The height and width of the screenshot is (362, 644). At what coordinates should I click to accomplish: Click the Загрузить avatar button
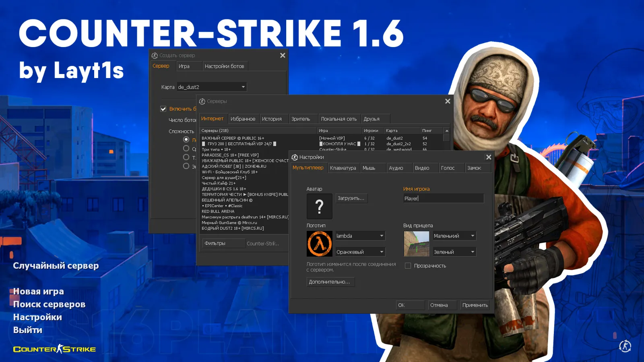click(351, 198)
